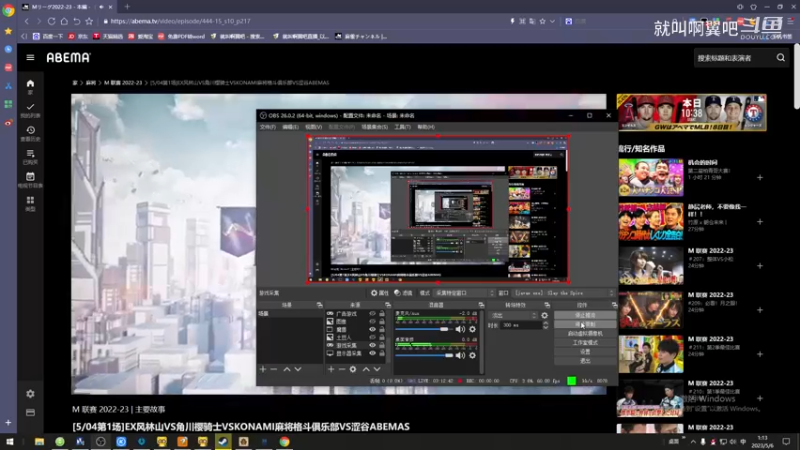Toggle lock on 显示器采集 source
The width and height of the screenshot is (800, 450).
click(382, 353)
